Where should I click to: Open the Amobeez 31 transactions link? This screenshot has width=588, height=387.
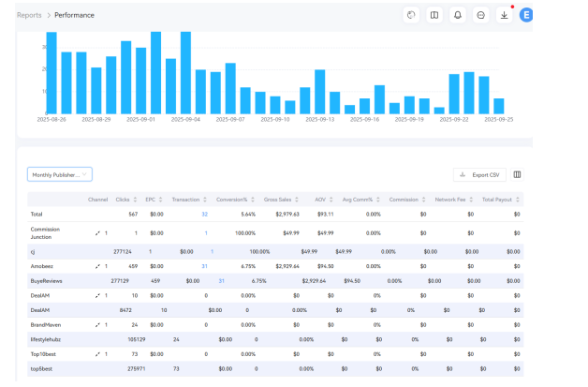coord(204,266)
